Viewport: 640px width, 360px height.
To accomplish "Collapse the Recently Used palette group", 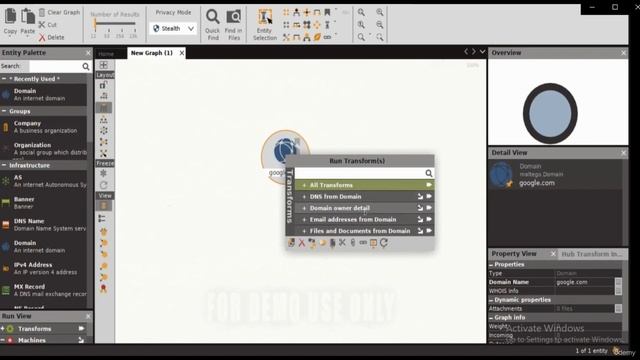I will 4,79.
